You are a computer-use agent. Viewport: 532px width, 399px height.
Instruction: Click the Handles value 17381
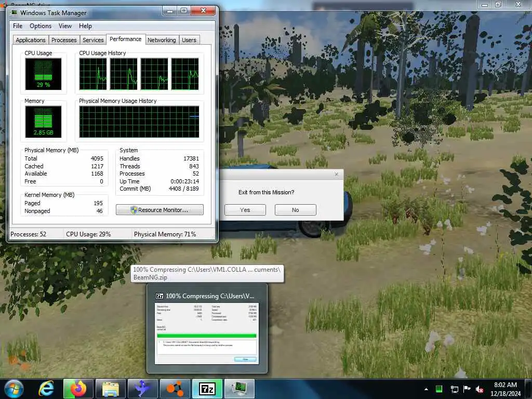191,158
